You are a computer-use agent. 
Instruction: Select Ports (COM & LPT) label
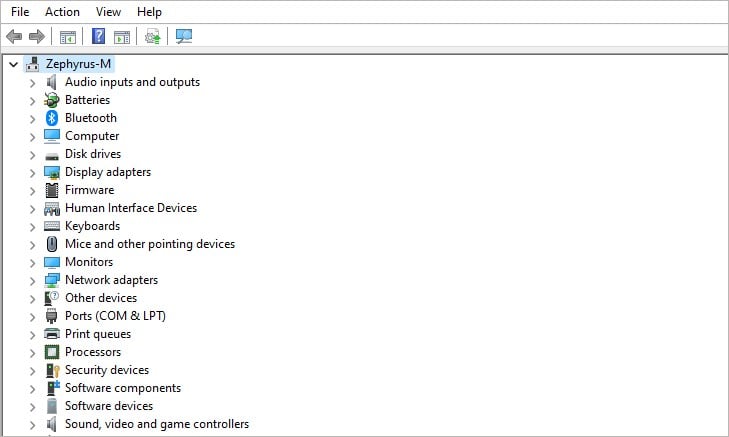click(115, 316)
